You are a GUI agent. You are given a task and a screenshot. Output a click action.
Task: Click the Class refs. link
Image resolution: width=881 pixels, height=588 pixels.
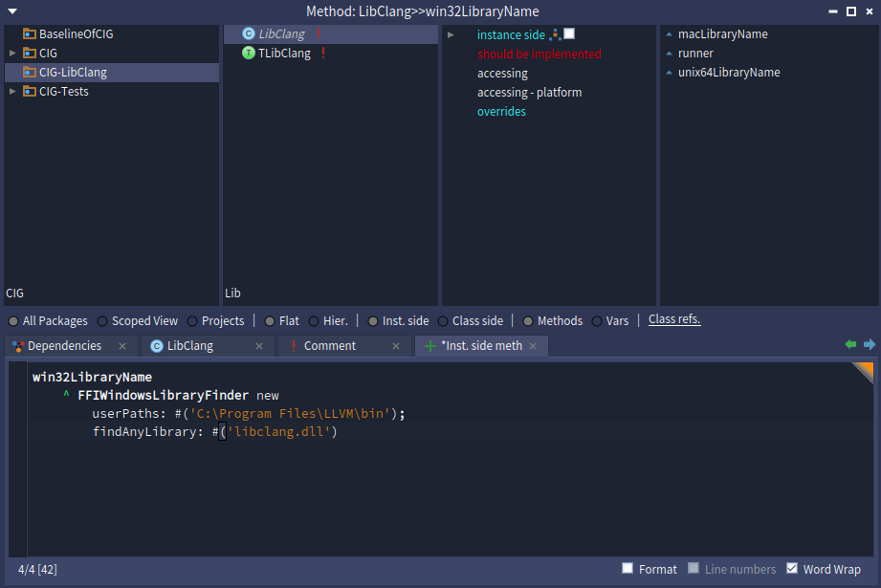click(674, 319)
